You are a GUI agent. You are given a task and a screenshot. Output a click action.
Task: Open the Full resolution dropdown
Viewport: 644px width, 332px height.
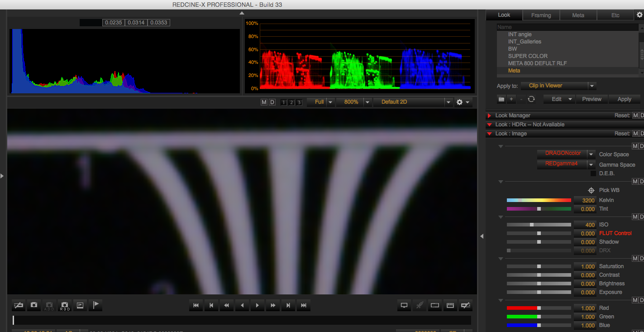click(x=321, y=102)
